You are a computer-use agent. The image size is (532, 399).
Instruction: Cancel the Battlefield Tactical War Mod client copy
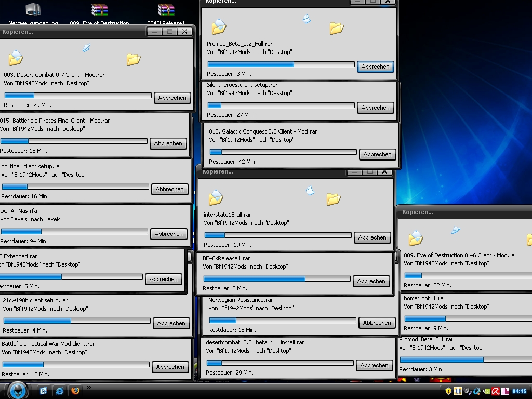(x=170, y=367)
